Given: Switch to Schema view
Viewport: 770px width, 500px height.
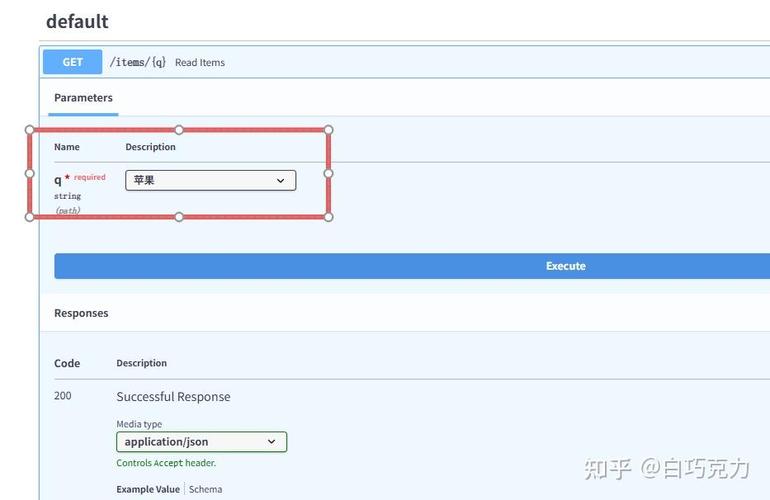Looking at the screenshot, I should (x=205, y=489).
